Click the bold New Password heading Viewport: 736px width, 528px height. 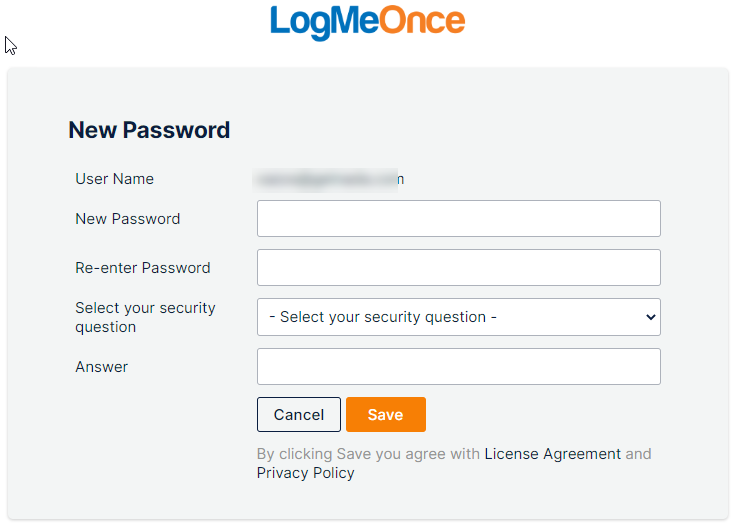click(x=149, y=130)
